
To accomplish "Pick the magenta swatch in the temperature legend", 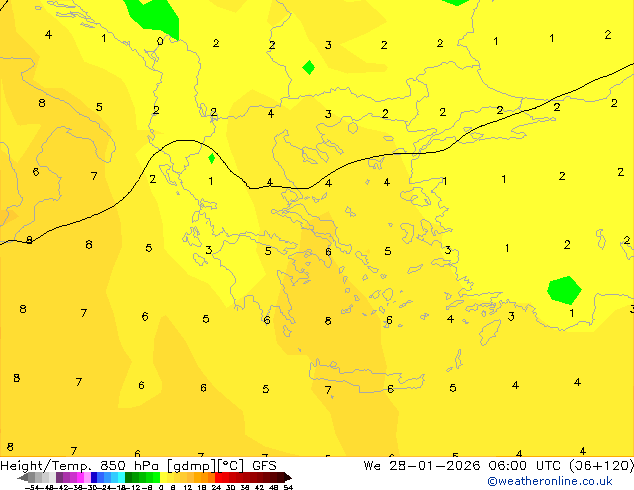I will point(80,477).
